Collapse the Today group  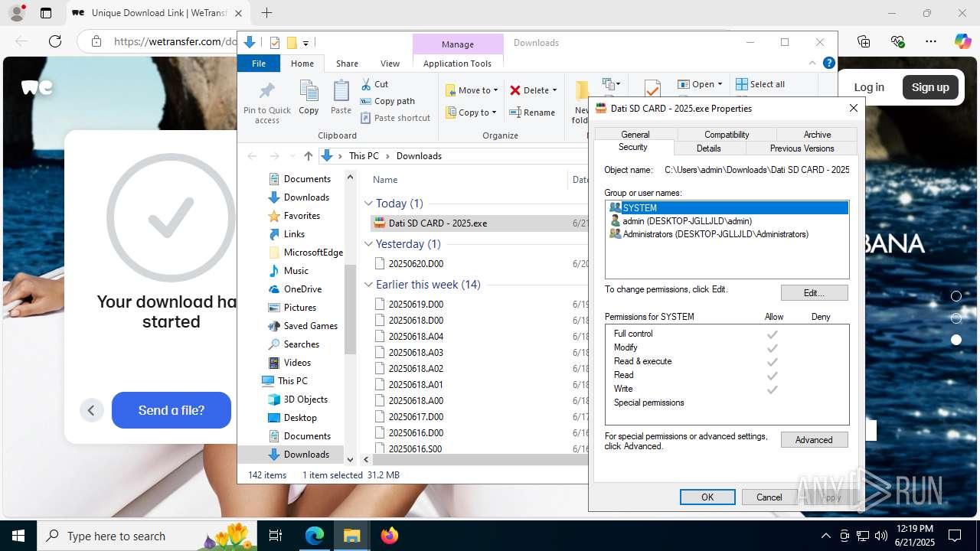tap(368, 204)
